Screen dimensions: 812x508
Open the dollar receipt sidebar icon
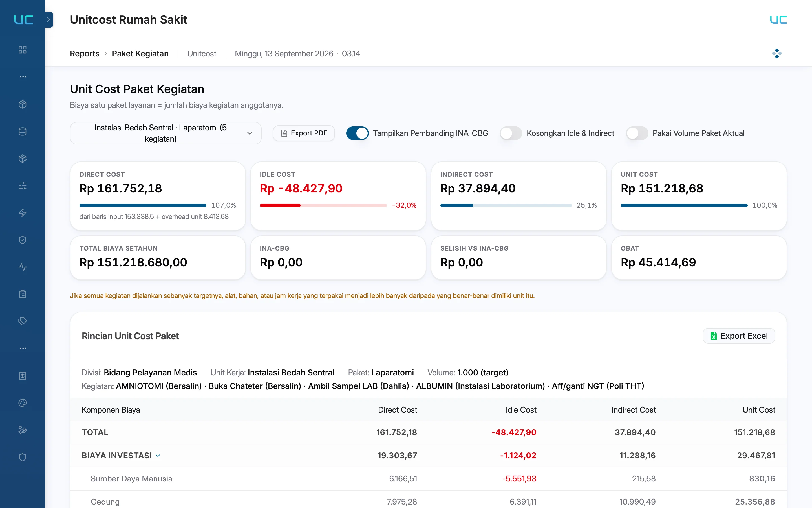click(x=23, y=376)
